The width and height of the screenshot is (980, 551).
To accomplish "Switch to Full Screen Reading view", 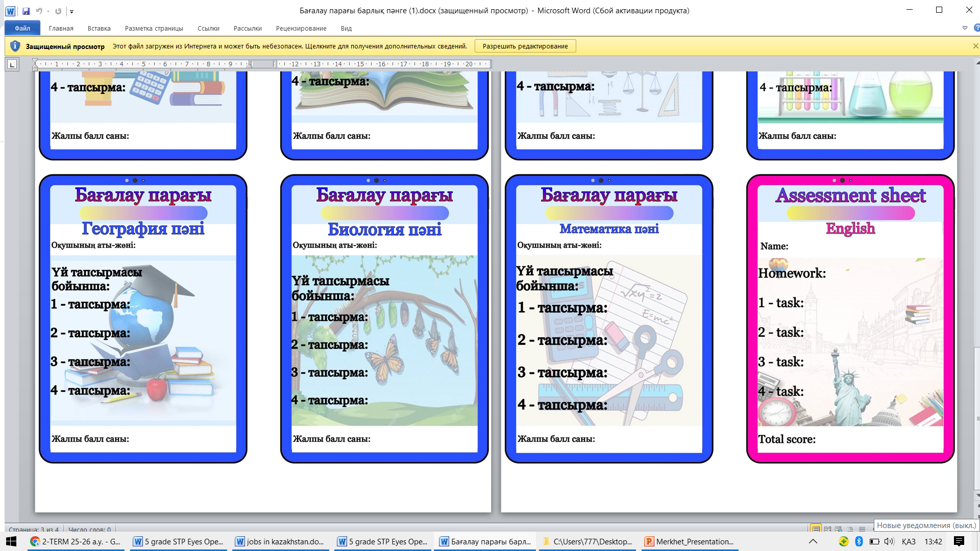I will point(827,529).
